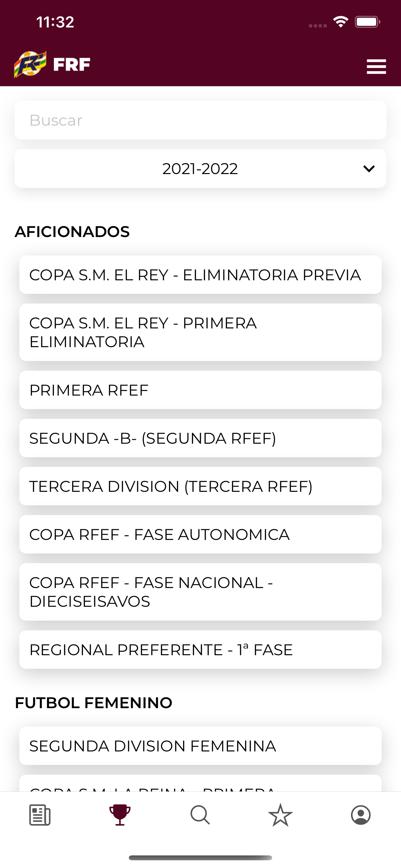Open Segunda Division Femenina
The image size is (401, 868).
pyautogui.click(x=200, y=746)
